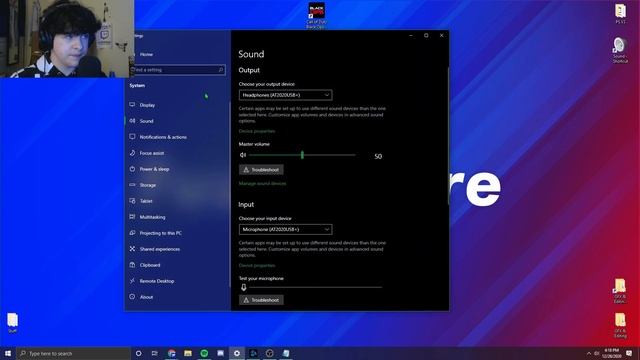
Task: Open OBS Studio from the taskbar
Action: 269,353
